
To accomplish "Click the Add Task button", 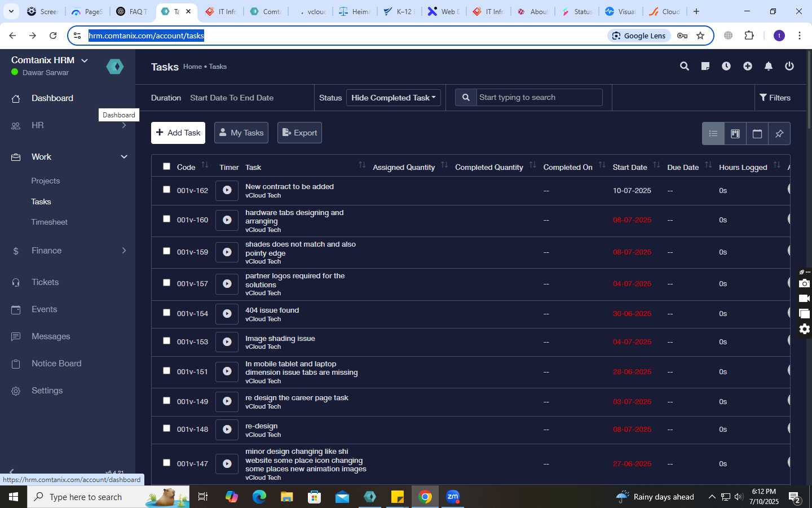I will coord(178,133).
